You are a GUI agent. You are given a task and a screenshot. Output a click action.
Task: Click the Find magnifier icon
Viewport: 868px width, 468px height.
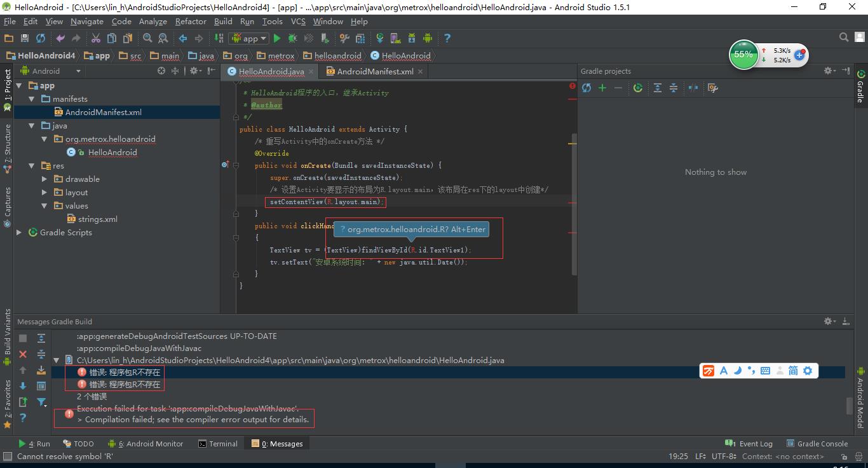coord(147,38)
